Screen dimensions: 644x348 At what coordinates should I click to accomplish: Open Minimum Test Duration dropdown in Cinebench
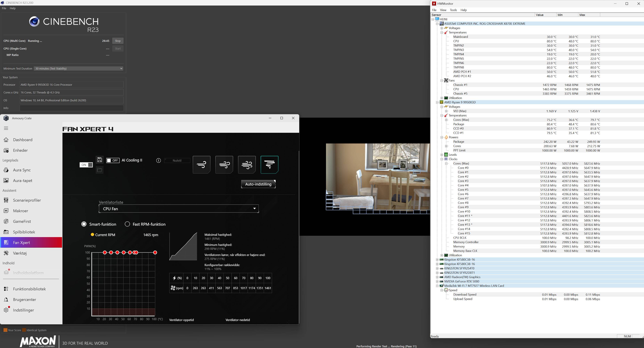click(x=79, y=69)
